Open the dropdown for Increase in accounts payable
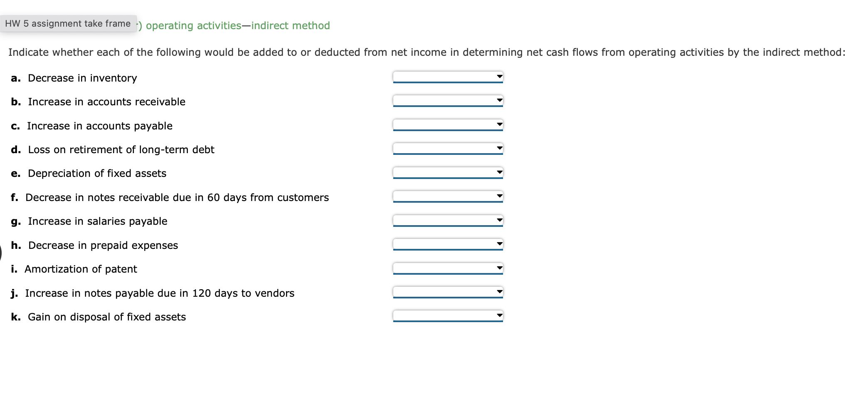868x412 pixels. coord(447,124)
